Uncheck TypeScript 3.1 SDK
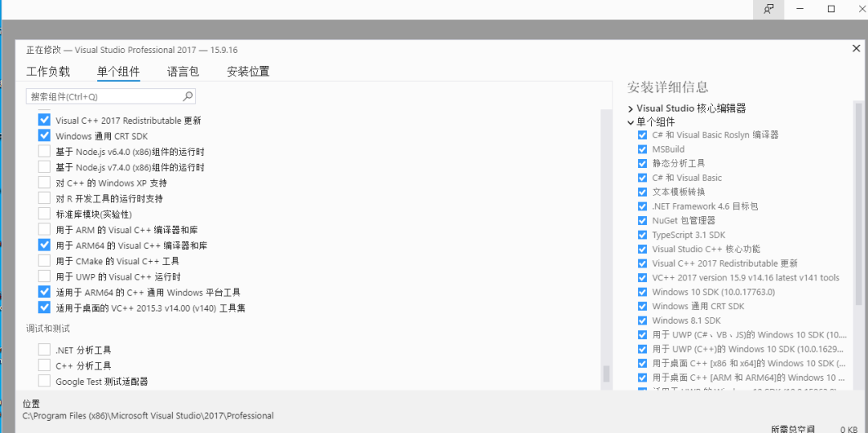Viewport: 868px width, 433px height. [x=642, y=235]
